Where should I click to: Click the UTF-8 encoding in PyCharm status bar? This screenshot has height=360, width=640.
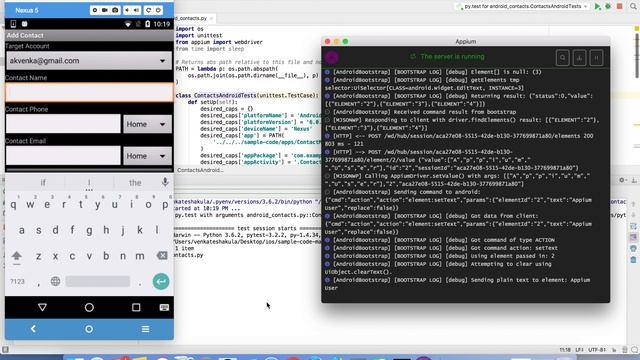597,350
